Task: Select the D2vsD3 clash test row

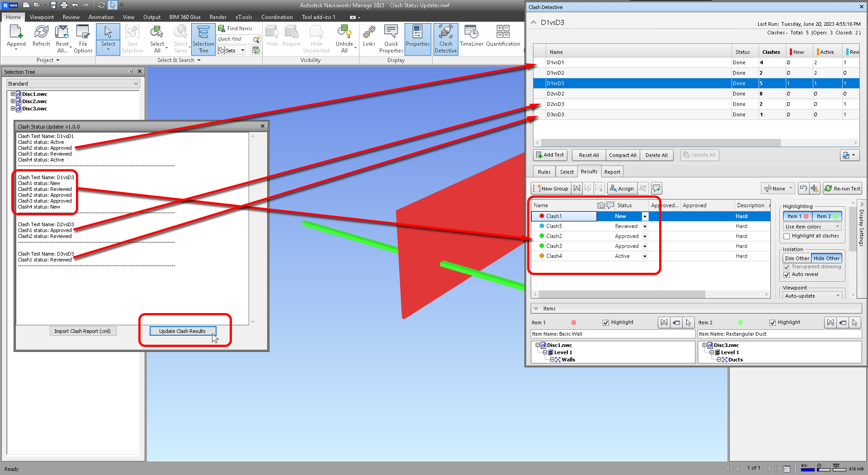Action: click(696, 104)
